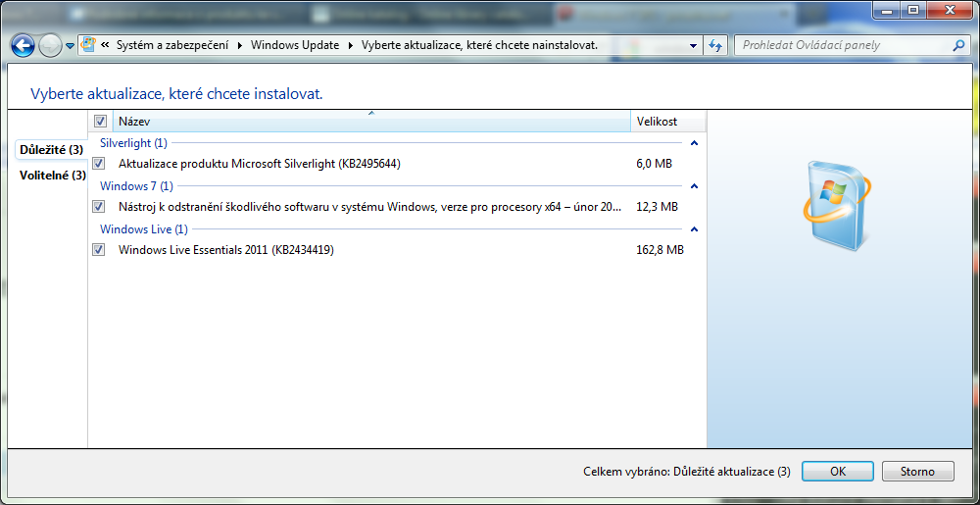Open the recent pages dropdown arrow
The height and width of the screenshot is (505, 980).
[70, 46]
